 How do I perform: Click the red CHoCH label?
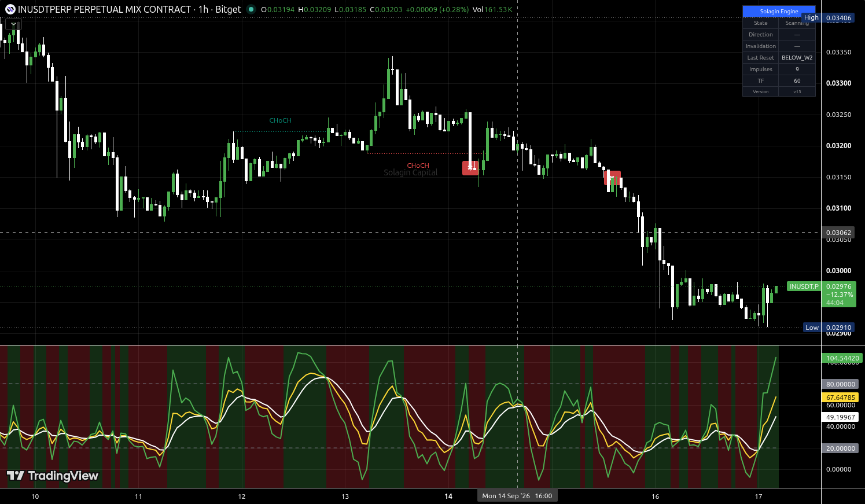pos(418,165)
